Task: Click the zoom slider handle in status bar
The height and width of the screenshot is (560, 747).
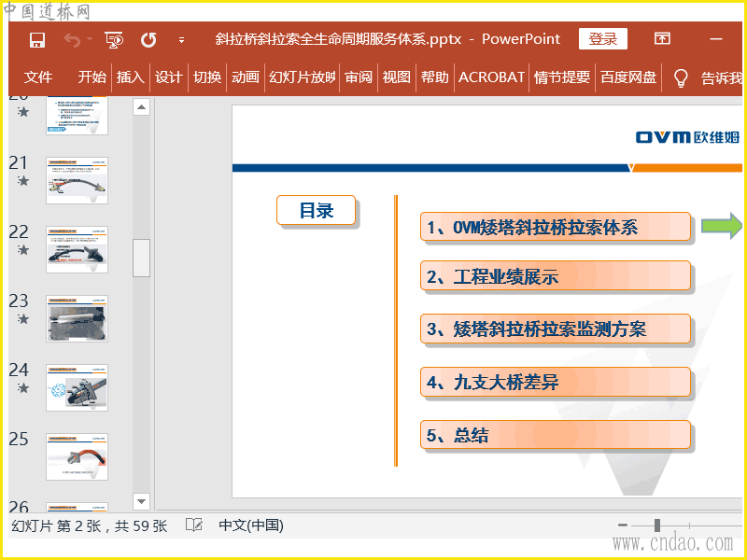Action: (x=657, y=525)
